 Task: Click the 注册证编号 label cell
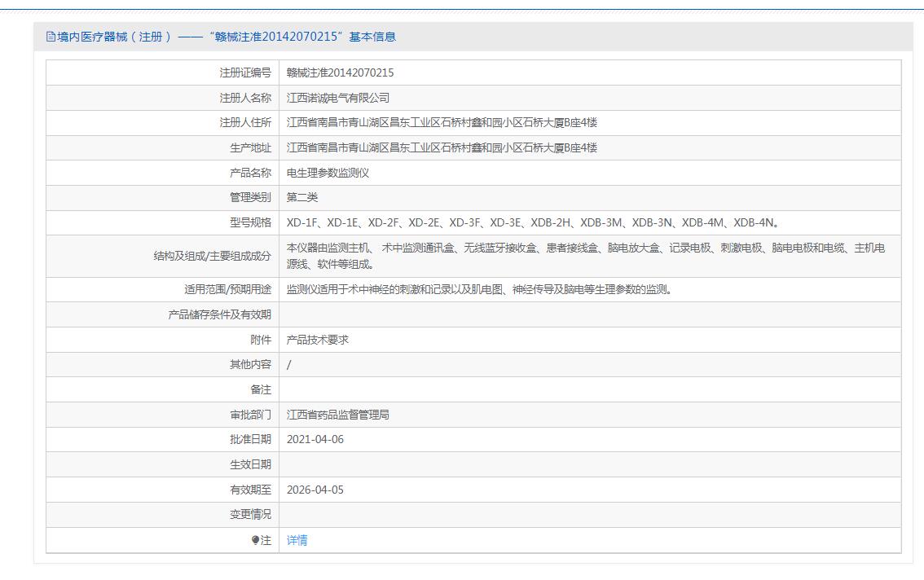[245, 72]
